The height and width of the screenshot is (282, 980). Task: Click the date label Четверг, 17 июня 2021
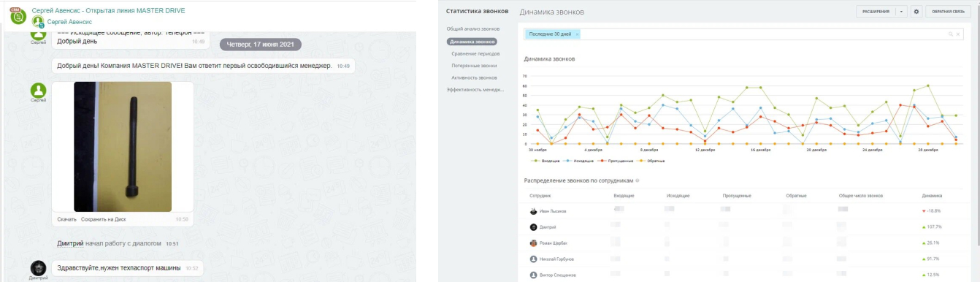[261, 45]
